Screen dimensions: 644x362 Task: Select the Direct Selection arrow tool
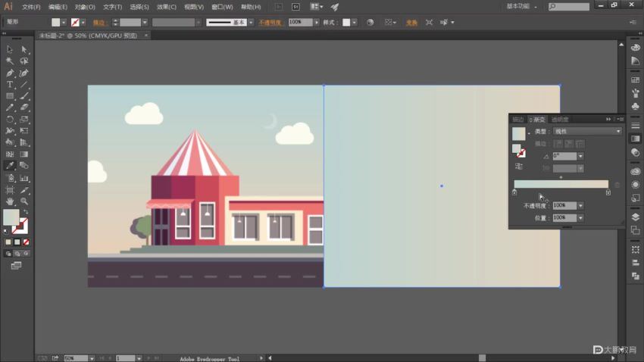pyautogui.click(x=24, y=49)
